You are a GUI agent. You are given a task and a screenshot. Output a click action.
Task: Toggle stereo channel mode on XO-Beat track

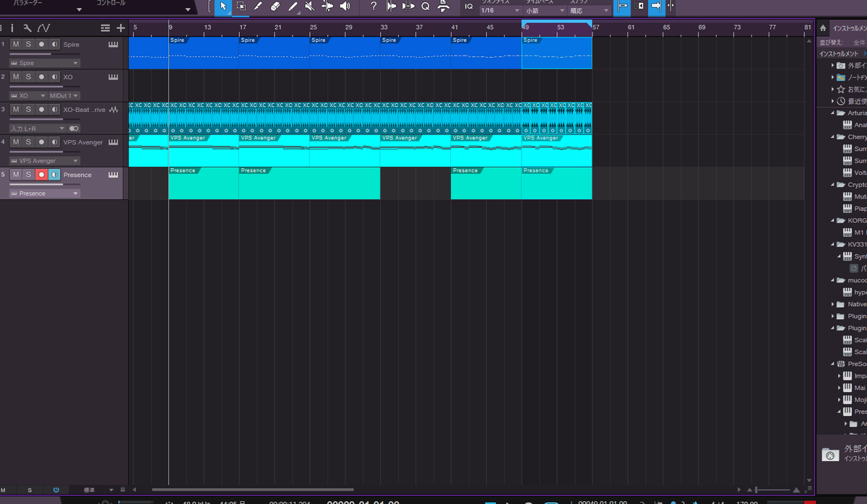tap(74, 128)
